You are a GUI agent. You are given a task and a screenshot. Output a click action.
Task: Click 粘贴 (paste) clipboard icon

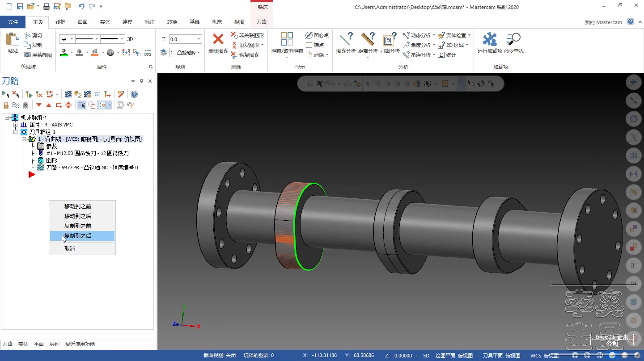(12, 39)
